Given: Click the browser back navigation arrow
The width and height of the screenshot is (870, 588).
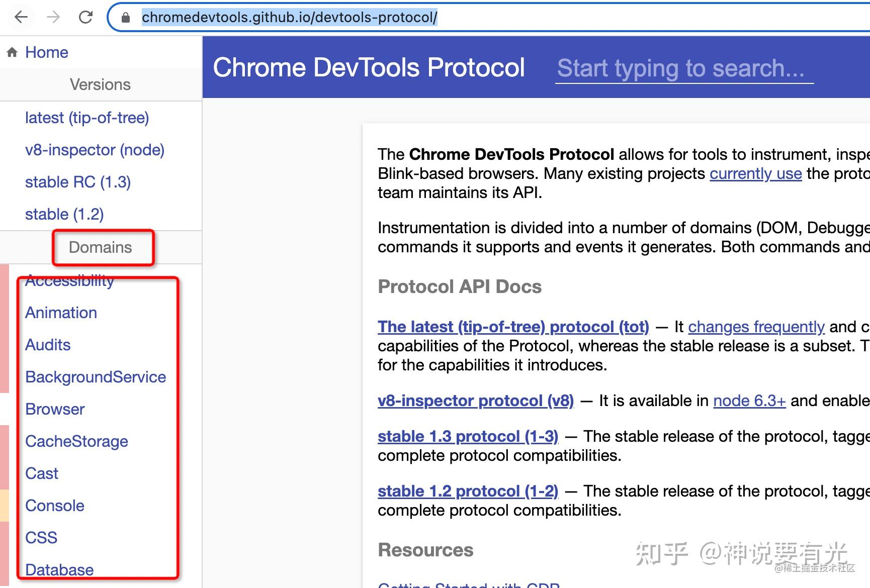Looking at the screenshot, I should pyautogui.click(x=20, y=17).
